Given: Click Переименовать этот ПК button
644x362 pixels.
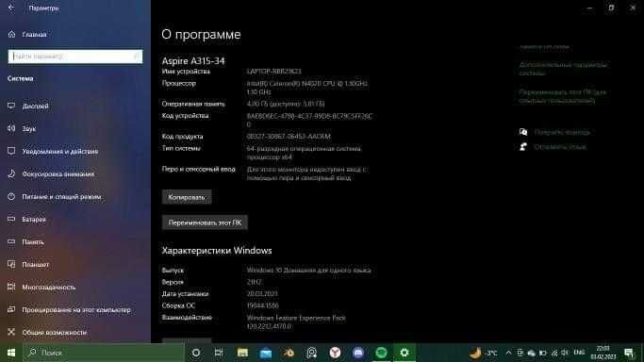Looking at the screenshot, I should click(x=205, y=222).
